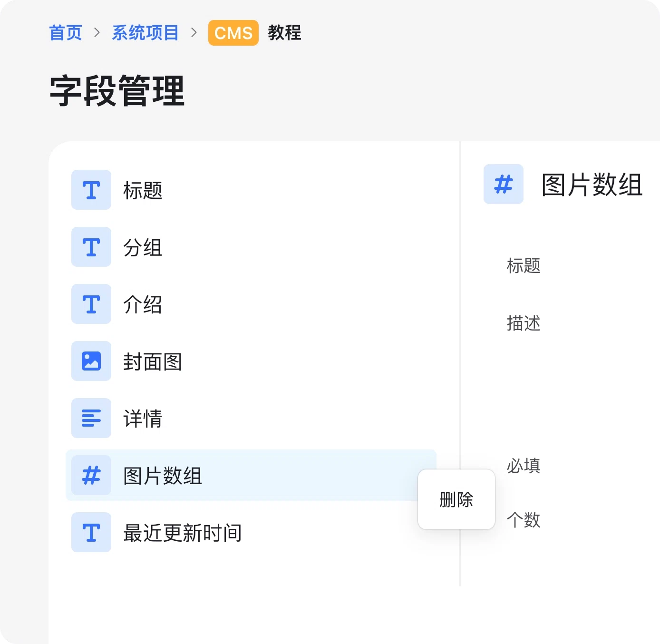Click the text icon beside 标题 field

pyautogui.click(x=91, y=190)
